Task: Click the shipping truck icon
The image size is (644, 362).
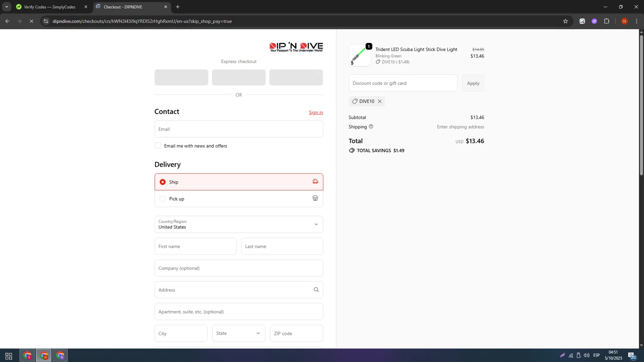Action: [315, 181]
